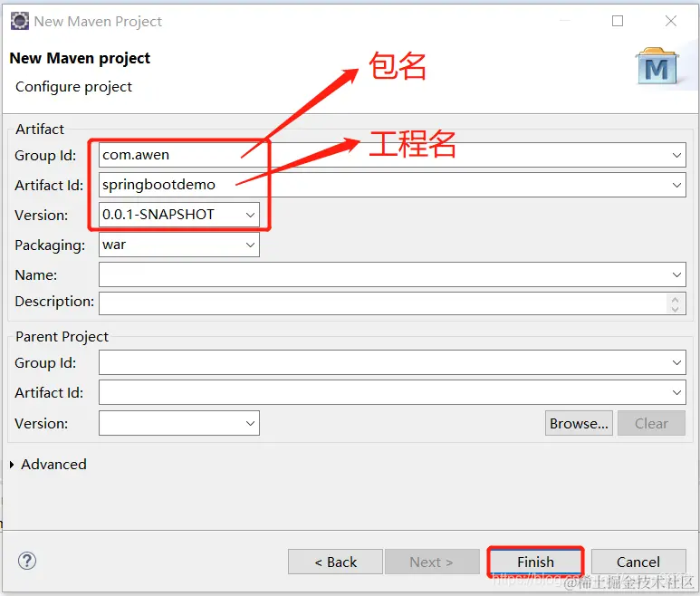The image size is (700, 596).
Task: Click the Eclipse icon in title bar
Action: tap(20, 21)
